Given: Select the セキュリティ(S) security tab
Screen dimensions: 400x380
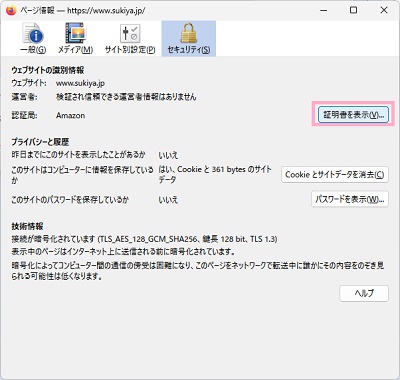Looking at the screenshot, I should 189,38.
